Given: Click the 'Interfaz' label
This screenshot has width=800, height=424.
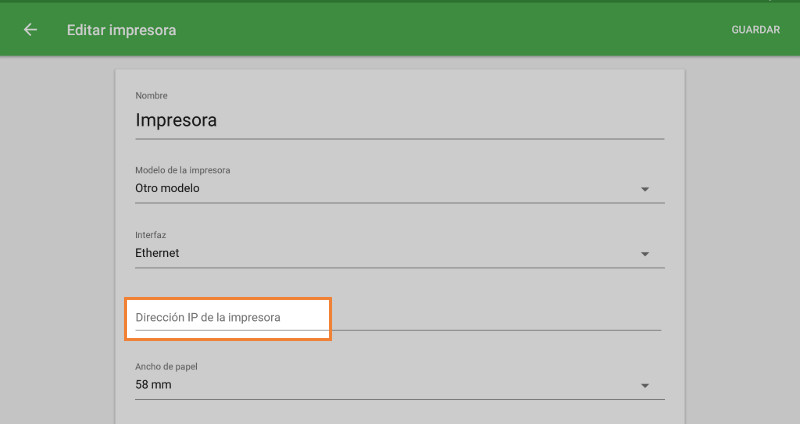Looking at the screenshot, I should click(151, 235).
